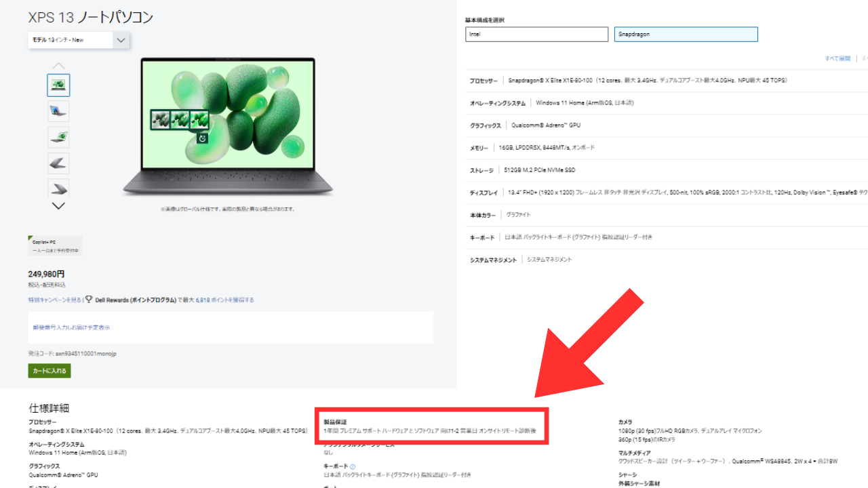Select the first front-view laptop thumbnail
Screen dimensions: 868x488
pos(58,85)
